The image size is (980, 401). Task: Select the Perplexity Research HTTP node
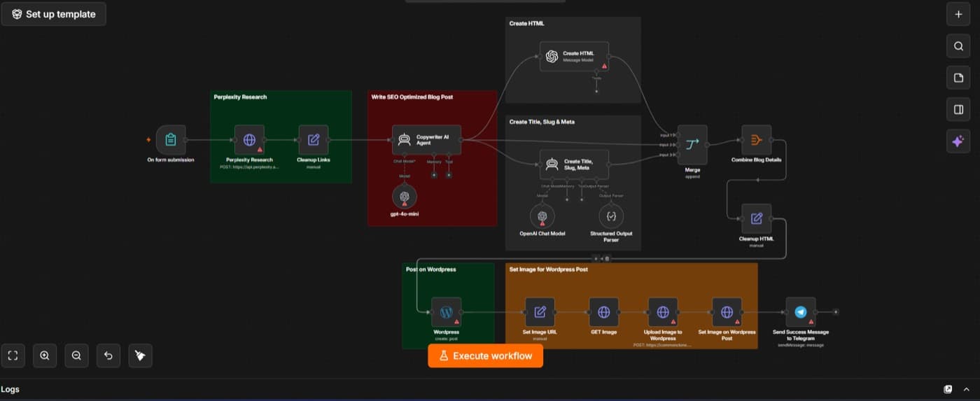[x=249, y=140]
